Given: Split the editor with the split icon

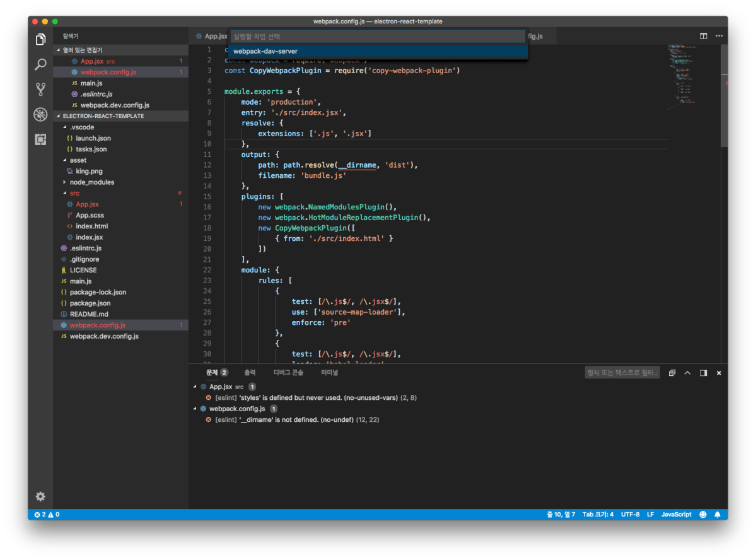Looking at the screenshot, I should pyautogui.click(x=704, y=36).
